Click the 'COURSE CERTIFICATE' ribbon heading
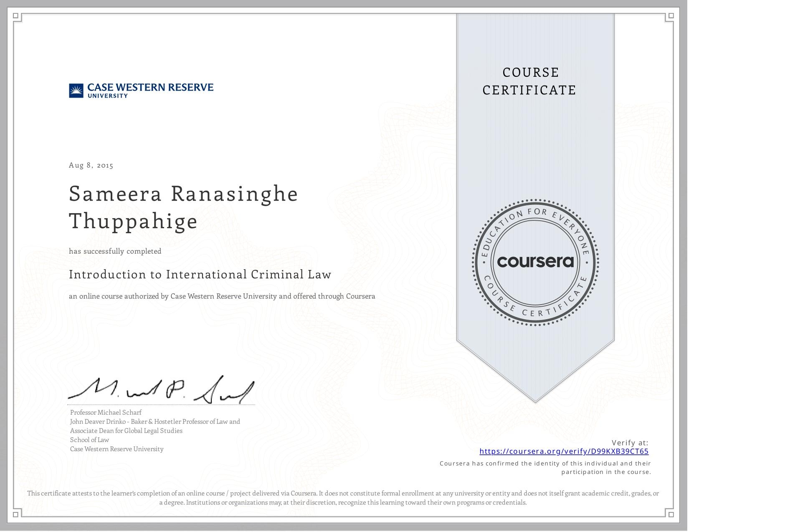795x532 pixels. pyautogui.click(x=529, y=81)
